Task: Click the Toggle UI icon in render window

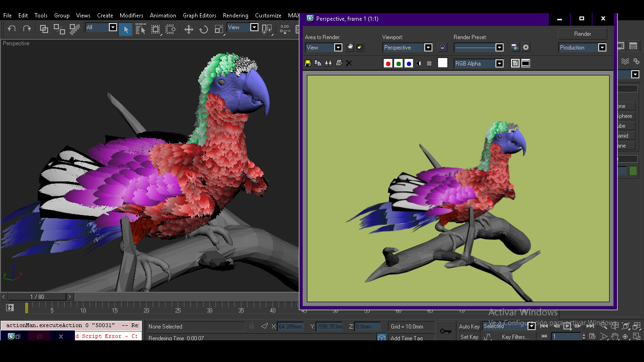Action: point(526,64)
